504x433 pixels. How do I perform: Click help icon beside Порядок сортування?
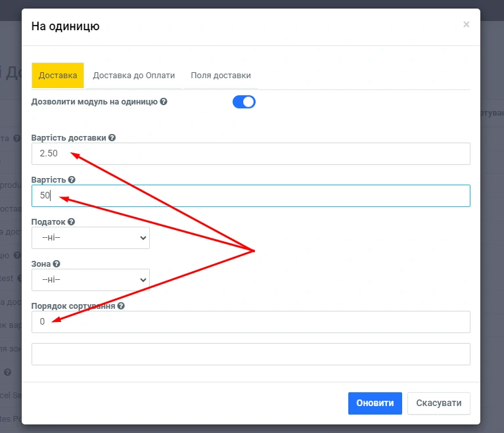point(122,306)
